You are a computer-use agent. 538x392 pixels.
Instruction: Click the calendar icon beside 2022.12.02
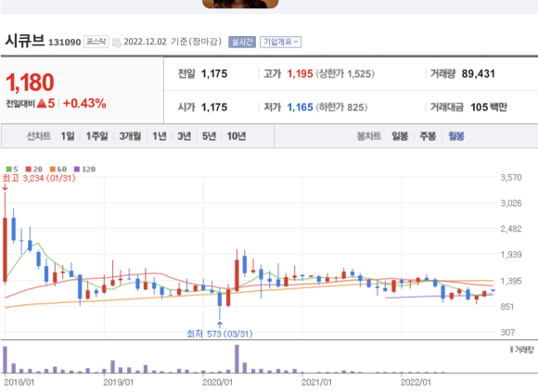click(117, 43)
